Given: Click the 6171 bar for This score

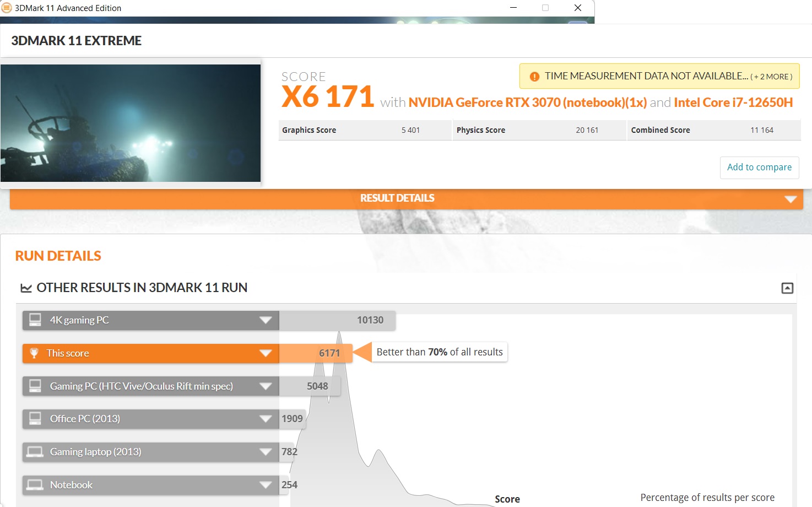Looking at the screenshot, I should (316, 353).
